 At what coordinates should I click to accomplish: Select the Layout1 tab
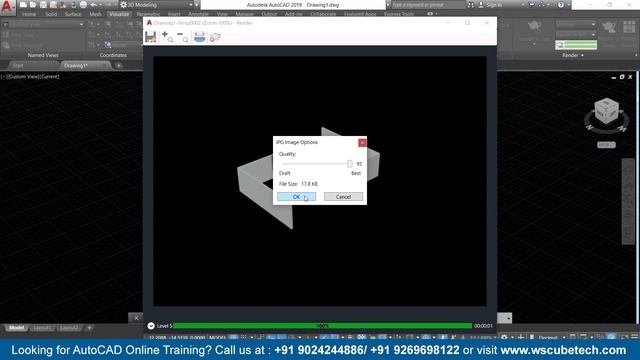click(x=42, y=328)
